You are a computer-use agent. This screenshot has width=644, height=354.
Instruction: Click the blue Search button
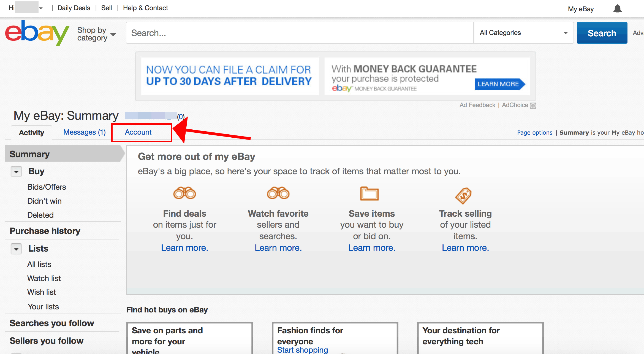(602, 33)
